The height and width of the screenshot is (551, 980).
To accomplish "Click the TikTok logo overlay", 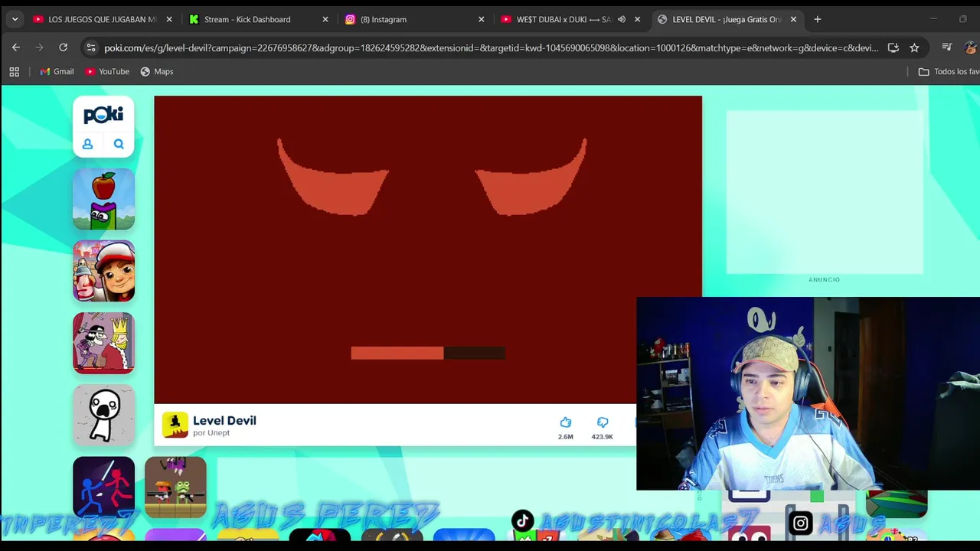I will tap(522, 521).
